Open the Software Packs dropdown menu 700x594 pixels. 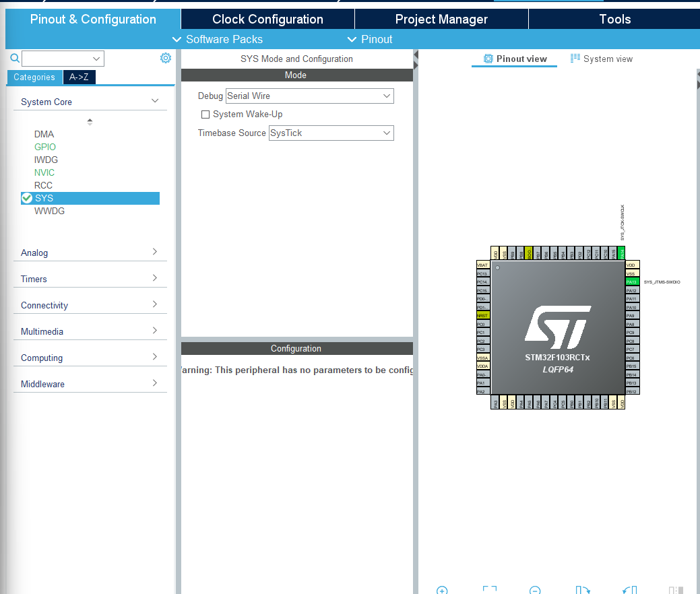[218, 39]
